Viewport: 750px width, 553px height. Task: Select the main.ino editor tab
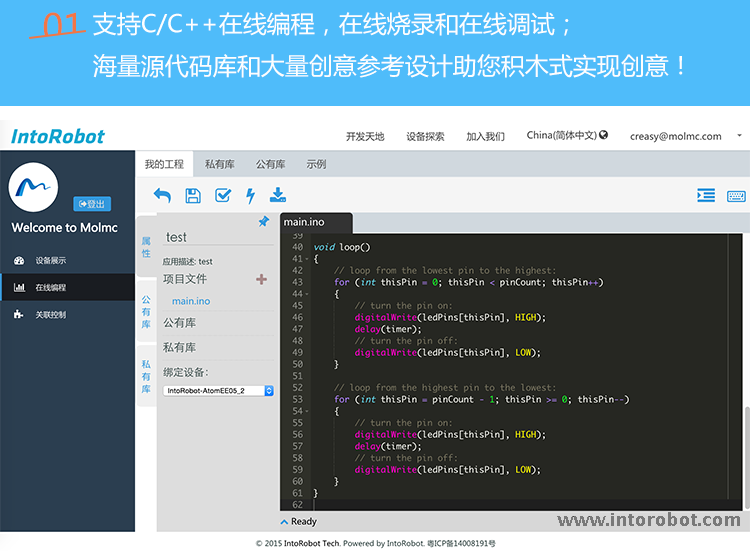tap(316, 222)
